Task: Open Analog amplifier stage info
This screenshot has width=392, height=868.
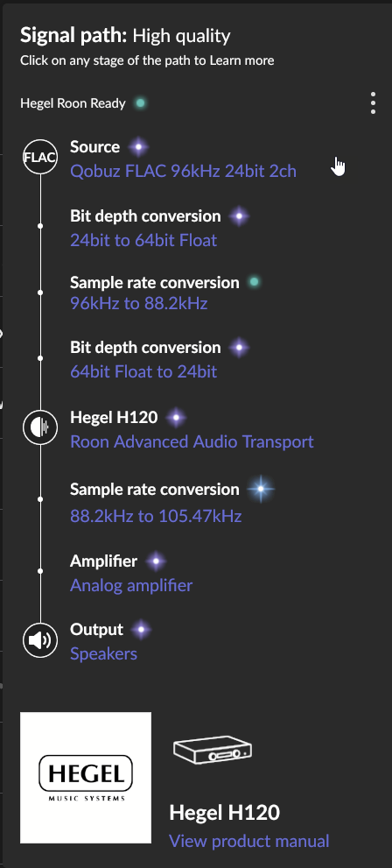Action: coord(131,586)
